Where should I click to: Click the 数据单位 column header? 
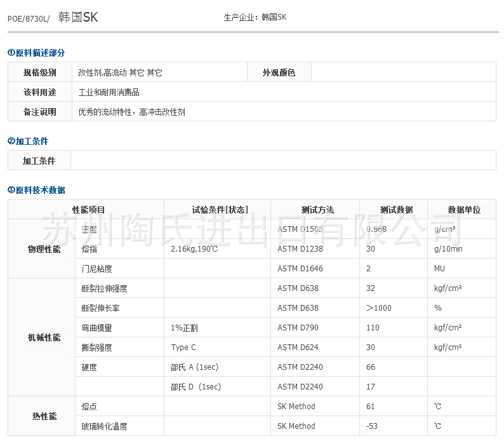[464, 210]
